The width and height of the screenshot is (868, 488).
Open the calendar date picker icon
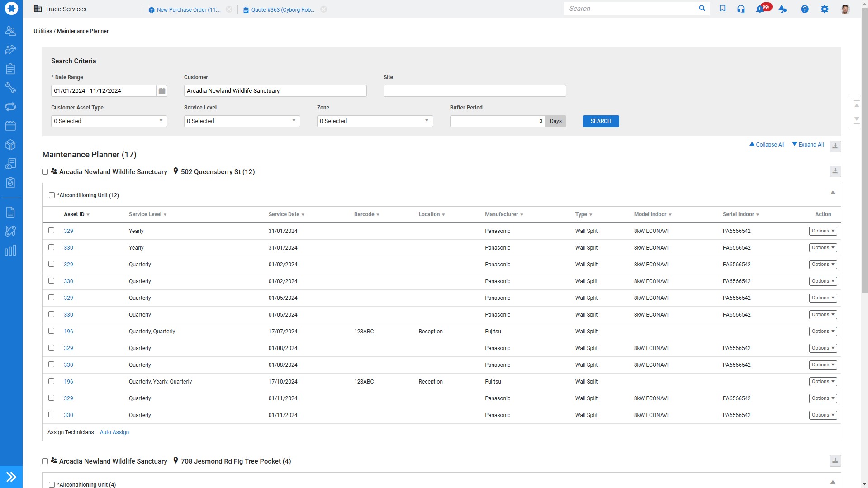point(162,91)
